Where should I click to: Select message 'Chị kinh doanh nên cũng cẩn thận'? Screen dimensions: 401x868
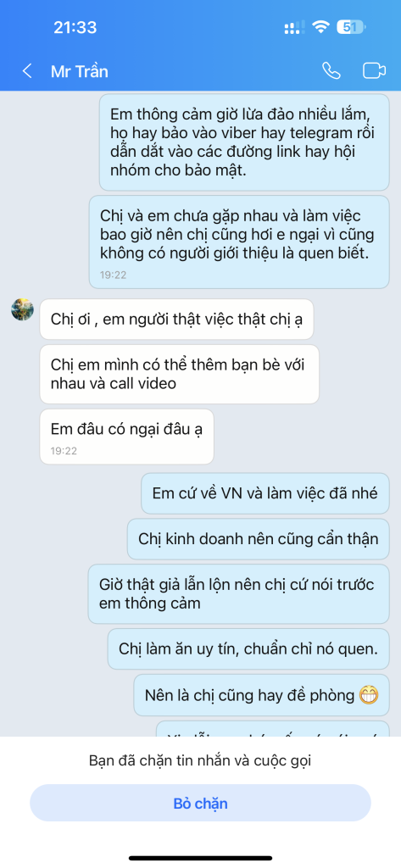(258, 538)
